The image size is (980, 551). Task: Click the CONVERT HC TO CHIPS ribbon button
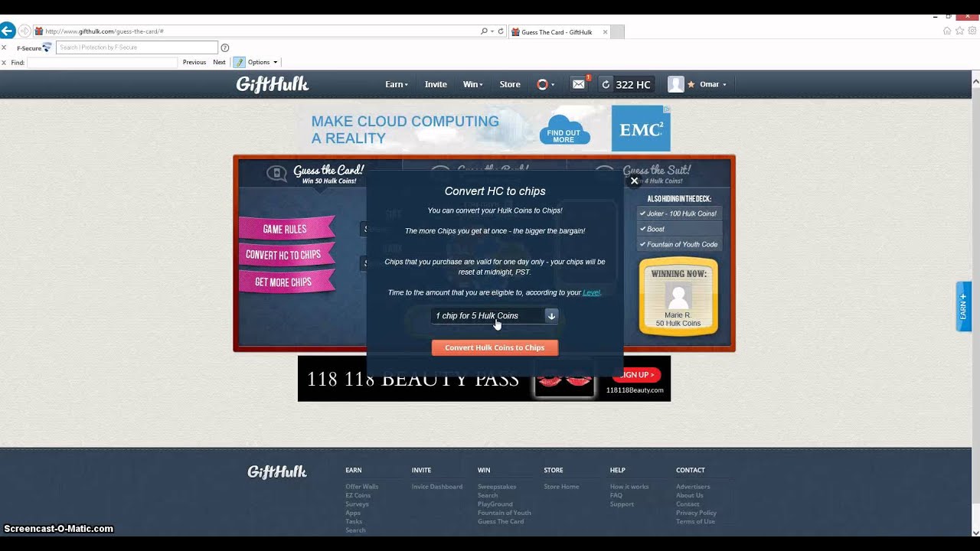click(286, 255)
